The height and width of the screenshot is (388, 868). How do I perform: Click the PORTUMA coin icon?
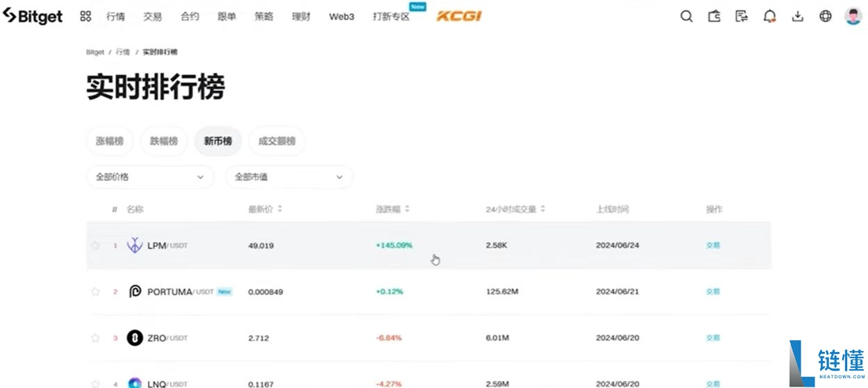click(135, 292)
